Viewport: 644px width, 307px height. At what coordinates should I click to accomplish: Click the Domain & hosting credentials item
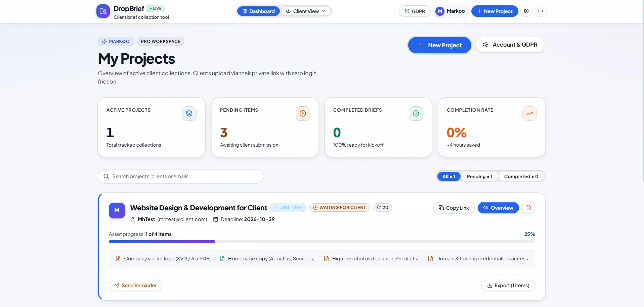coord(478,258)
